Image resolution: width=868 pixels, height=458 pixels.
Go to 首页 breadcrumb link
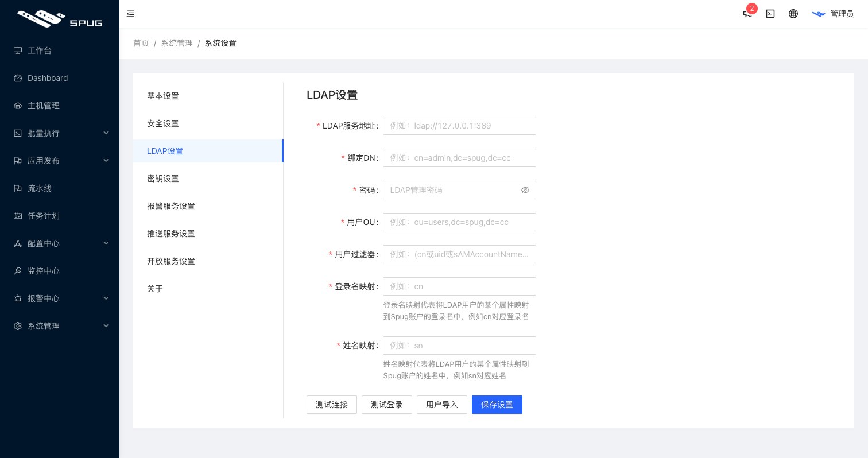141,43
